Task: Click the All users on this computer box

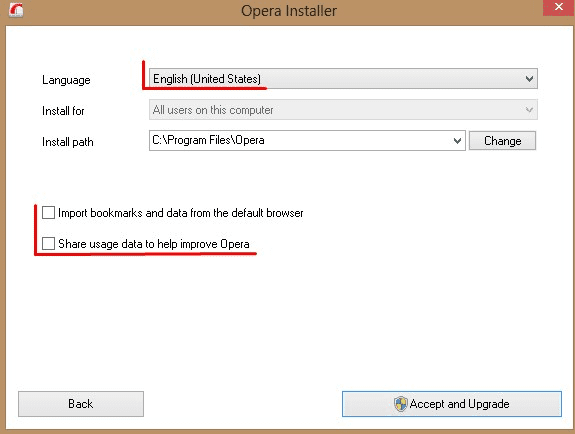Action: [x=343, y=110]
